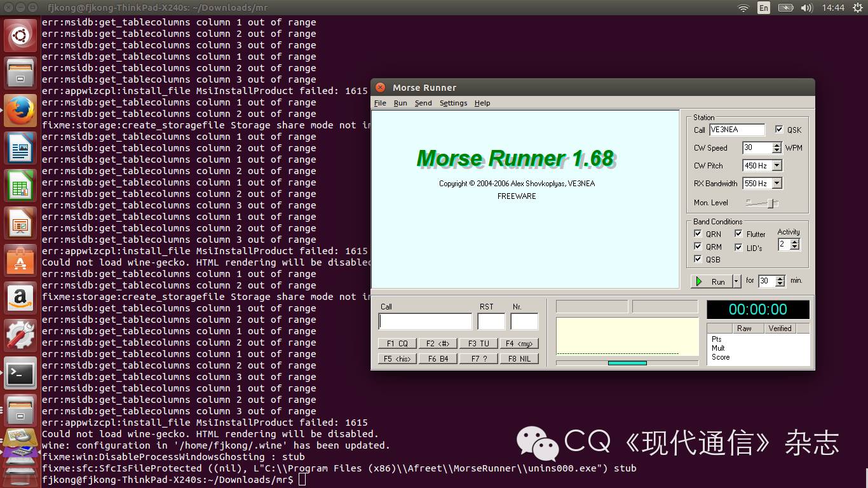868x488 pixels.
Task: Open the Send menu
Action: coord(423,103)
